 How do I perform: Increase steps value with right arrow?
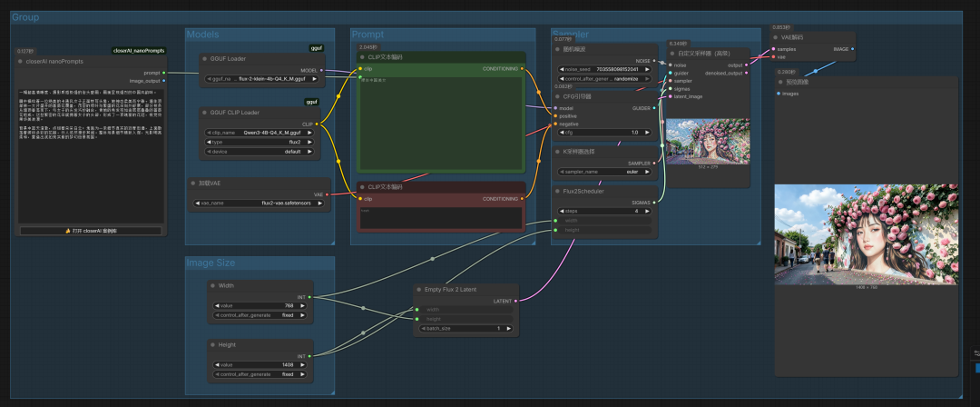(x=647, y=212)
